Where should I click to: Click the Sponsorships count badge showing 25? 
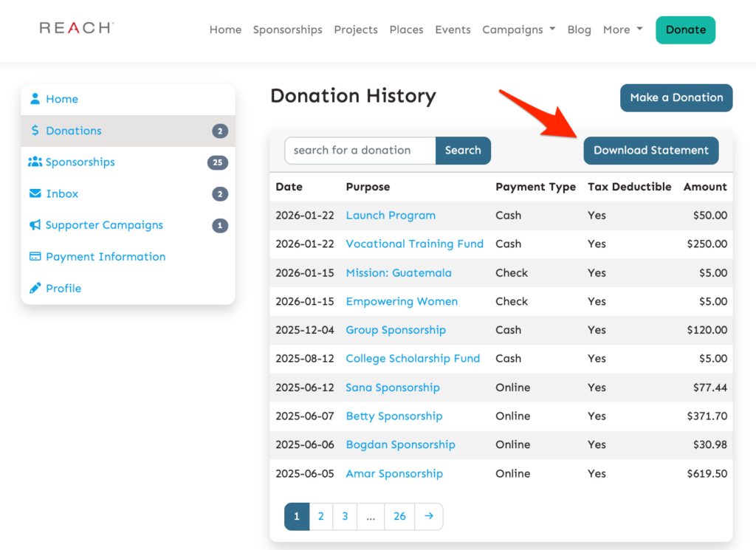[218, 162]
